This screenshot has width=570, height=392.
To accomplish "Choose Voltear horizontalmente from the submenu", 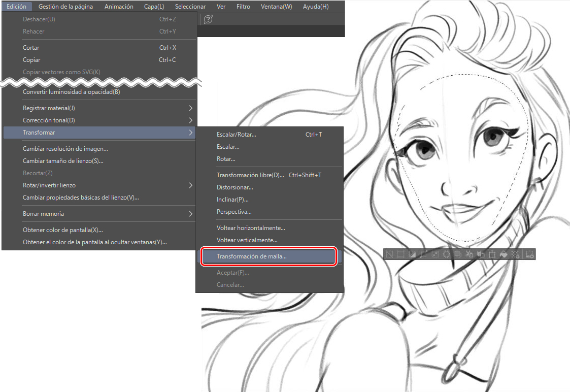I will [x=251, y=228].
